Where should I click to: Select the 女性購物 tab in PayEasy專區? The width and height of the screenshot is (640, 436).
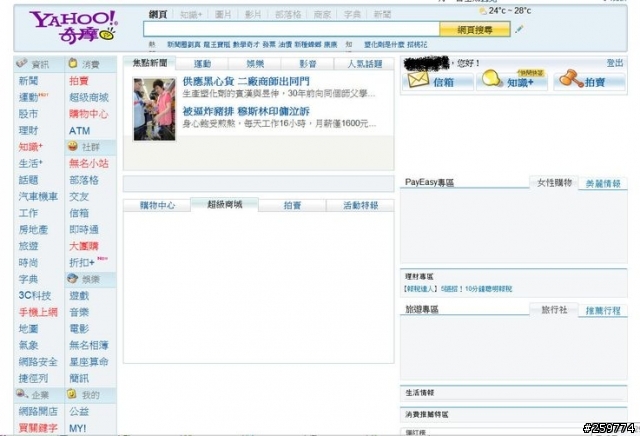554,182
